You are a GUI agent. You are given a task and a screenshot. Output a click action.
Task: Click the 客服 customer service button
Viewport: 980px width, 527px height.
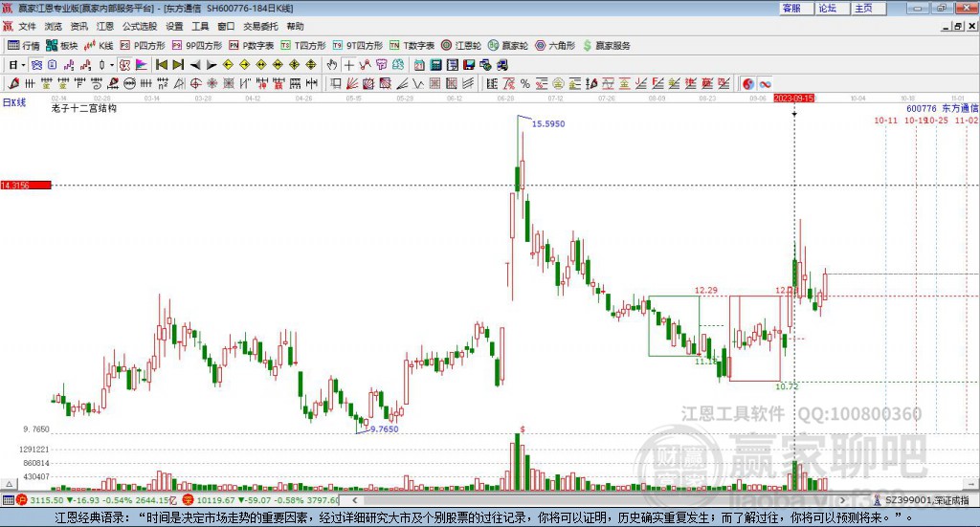[x=796, y=8]
